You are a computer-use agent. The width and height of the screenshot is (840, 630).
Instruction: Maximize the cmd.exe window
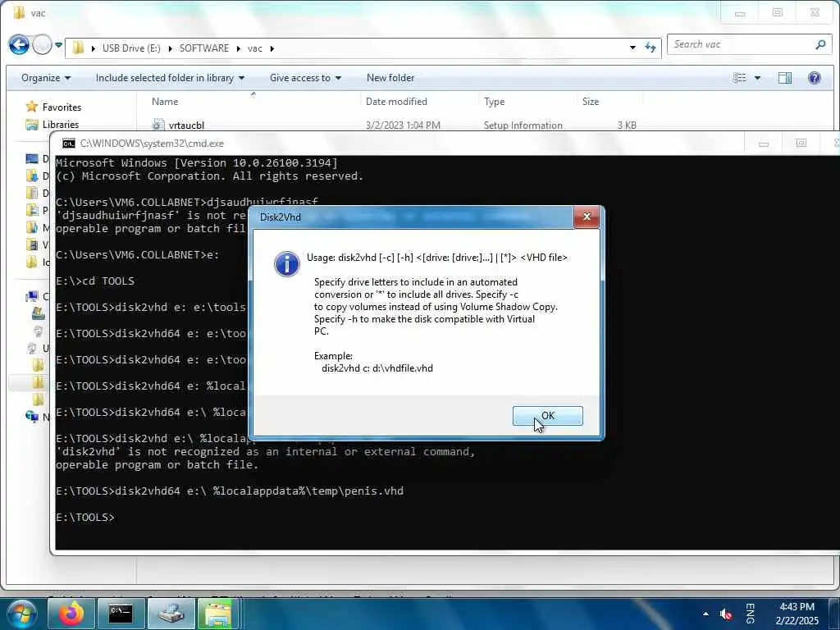[x=801, y=143]
